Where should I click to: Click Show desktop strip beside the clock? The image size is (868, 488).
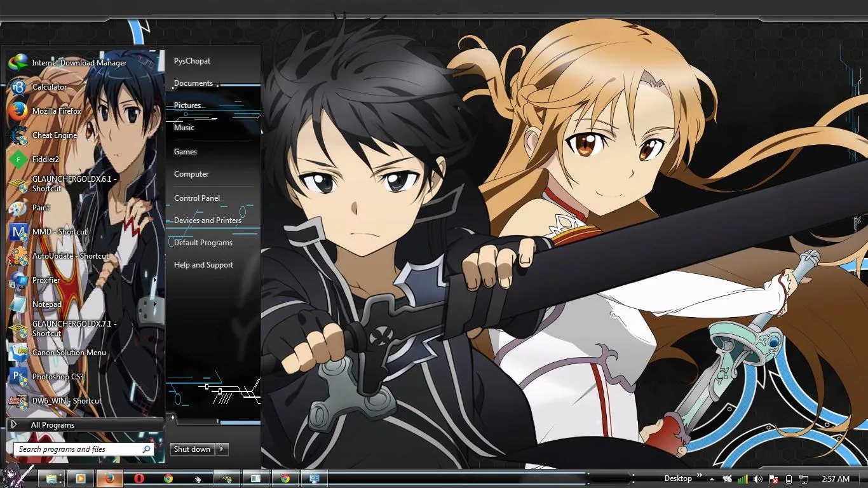(x=863, y=478)
